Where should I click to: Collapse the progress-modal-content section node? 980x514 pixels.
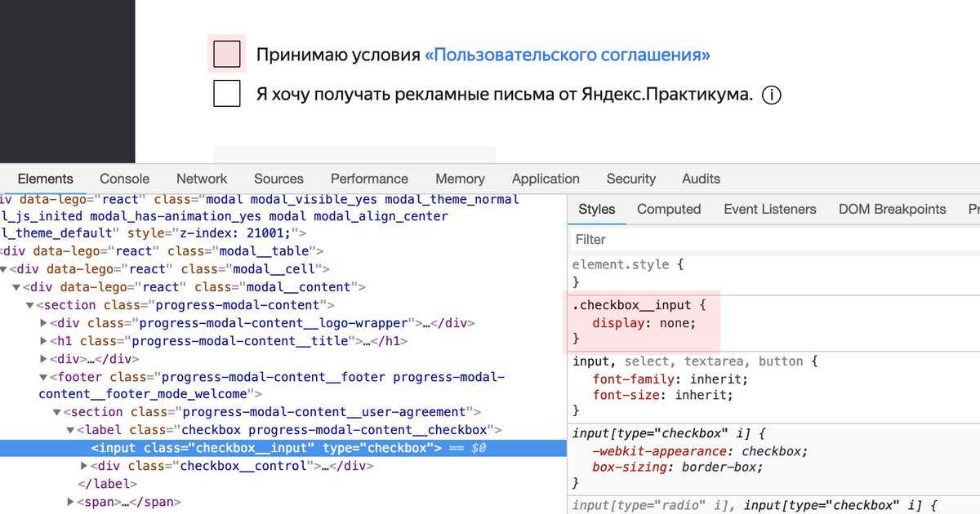tap(30, 305)
